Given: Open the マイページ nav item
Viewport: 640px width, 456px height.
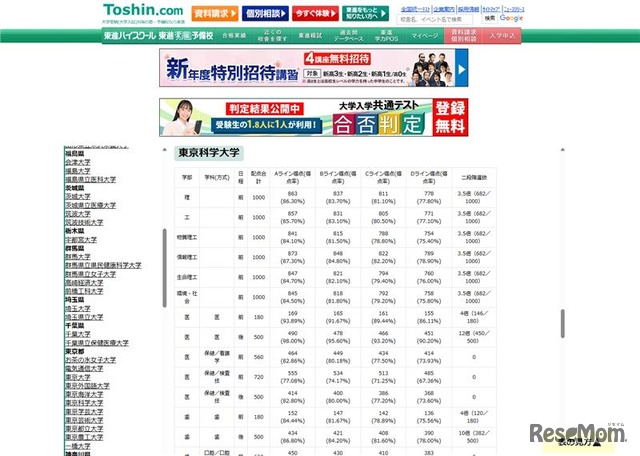Looking at the screenshot, I should point(424,36).
